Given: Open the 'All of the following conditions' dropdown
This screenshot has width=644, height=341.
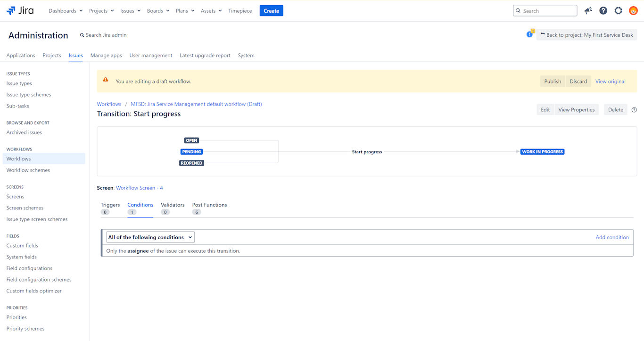Looking at the screenshot, I should click(150, 237).
